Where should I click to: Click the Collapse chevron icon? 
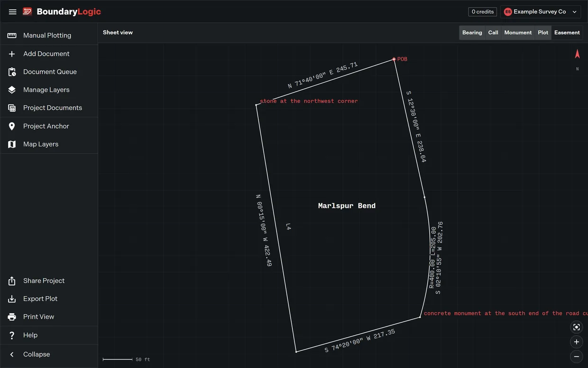pos(12,355)
